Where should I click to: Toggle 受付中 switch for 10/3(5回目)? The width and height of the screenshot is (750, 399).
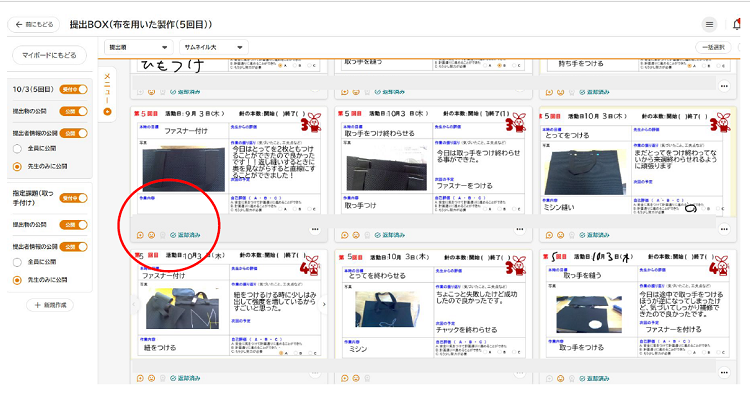pos(74,89)
